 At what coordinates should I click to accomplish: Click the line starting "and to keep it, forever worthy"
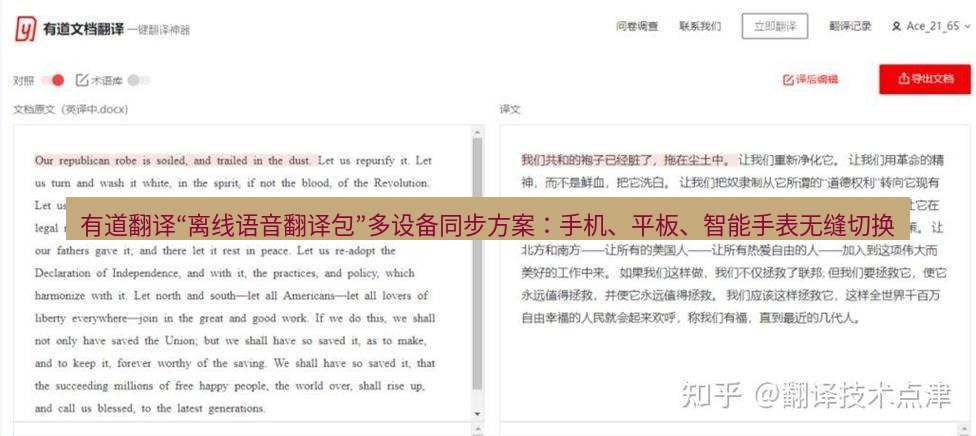pos(235,363)
